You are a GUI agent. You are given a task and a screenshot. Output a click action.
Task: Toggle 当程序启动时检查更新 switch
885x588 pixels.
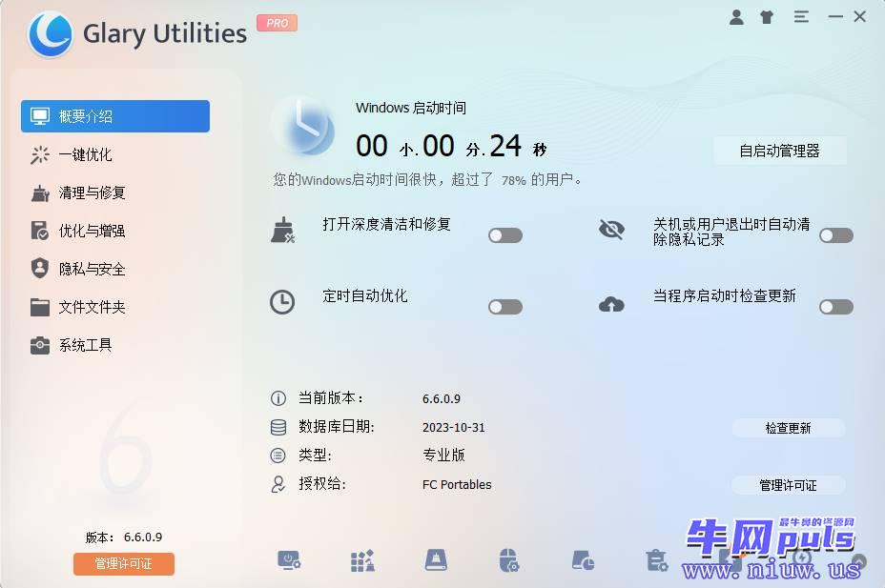coord(836,307)
